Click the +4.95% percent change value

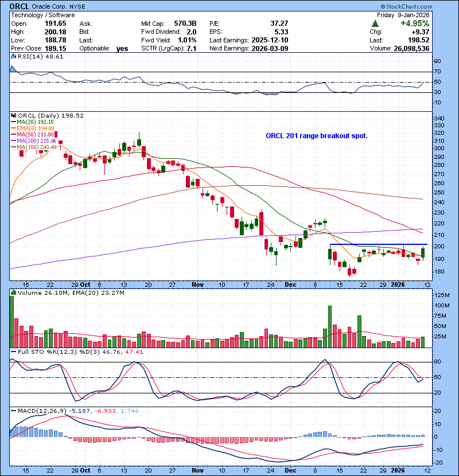click(415, 24)
